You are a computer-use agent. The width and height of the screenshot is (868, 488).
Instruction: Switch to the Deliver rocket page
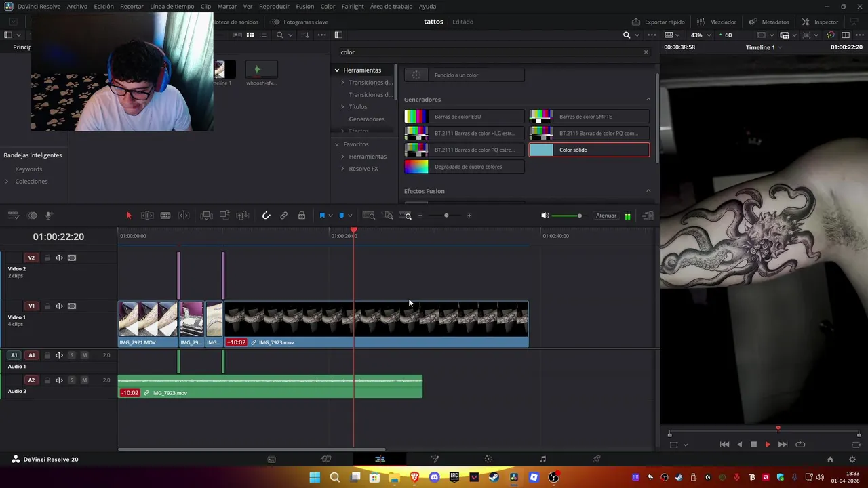597,460
